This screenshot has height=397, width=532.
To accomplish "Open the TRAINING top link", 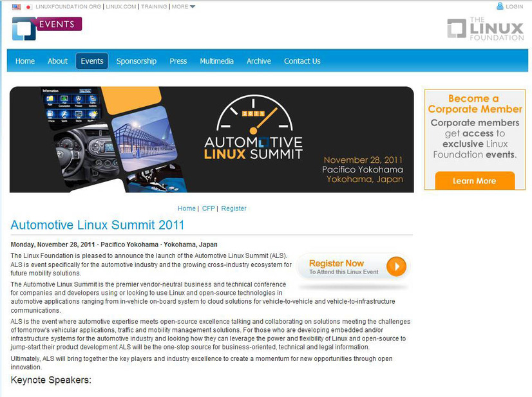I will click(154, 7).
